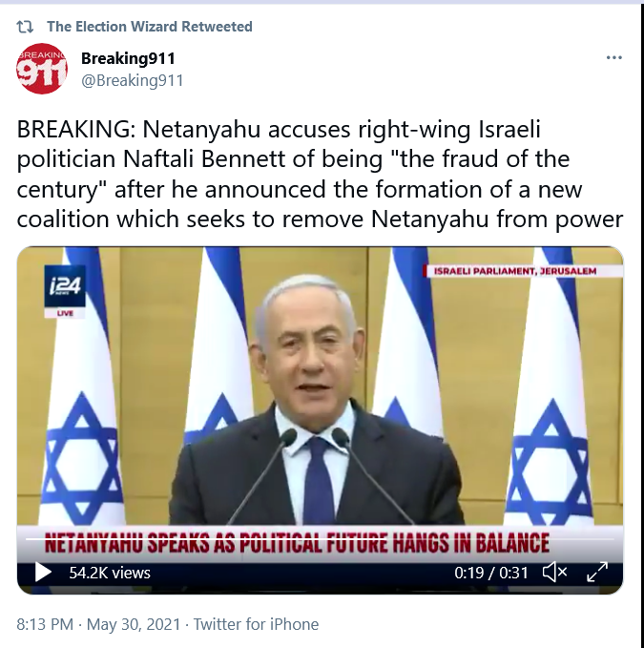Click the red LIVE badge under i24
Viewport: 644px width, 648px height.
[x=65, y=313]
